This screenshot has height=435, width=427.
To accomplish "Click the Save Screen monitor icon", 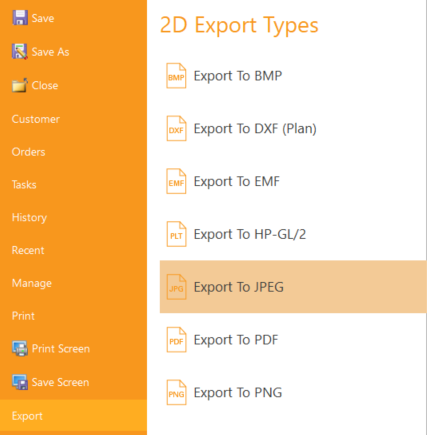I will pos(20,382).
